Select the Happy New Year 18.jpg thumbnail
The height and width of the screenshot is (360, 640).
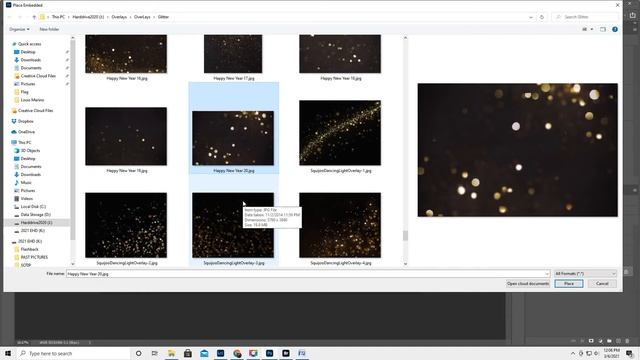(340, 54)
